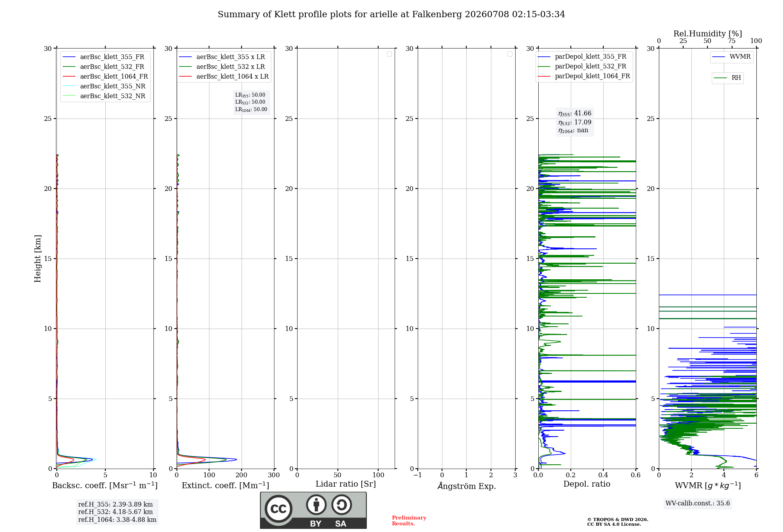
Task: Click the red aerBsc_klett_1064_FR legend entry
Action: [x=105, y=77]
